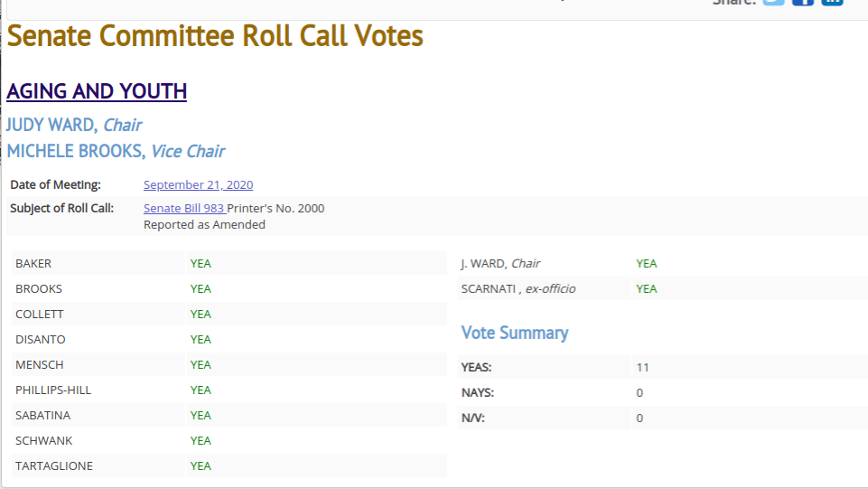Click the YEAS total of 11
Viewport: 868px width, 489px height.
click(642, 368)
